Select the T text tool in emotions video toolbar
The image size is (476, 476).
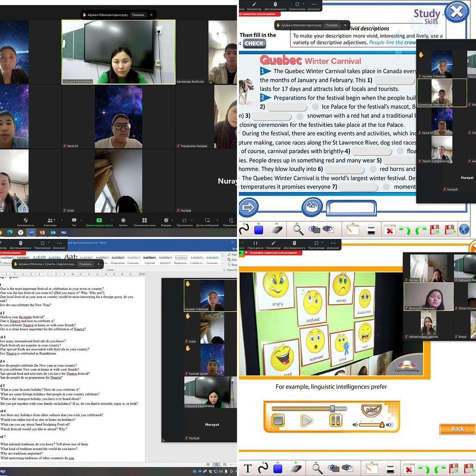coord(248,469)
